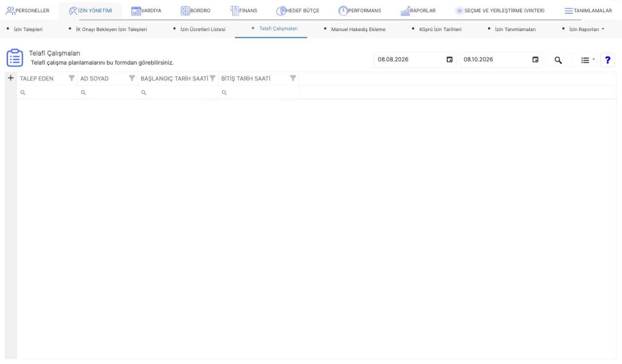The height and width of the screenshot is (364, 622).
Task: Focus the search box under TALEP EDEN
Action: coord(47,93)
